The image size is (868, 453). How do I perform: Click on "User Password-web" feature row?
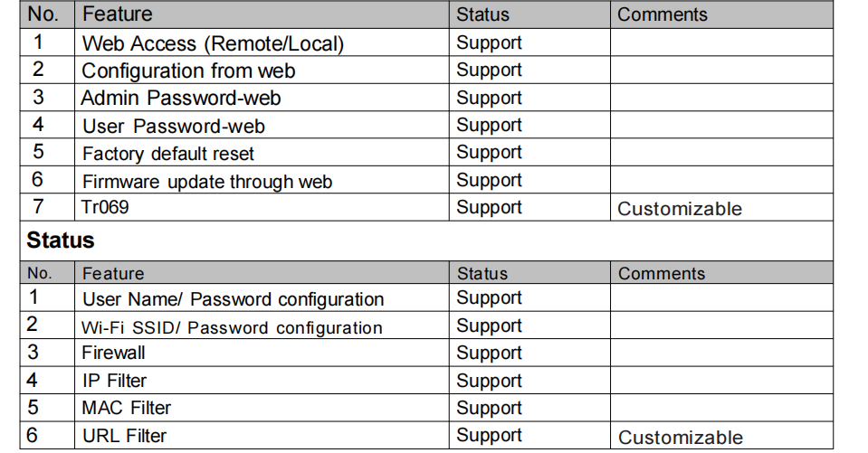click(x=174, y=126)
